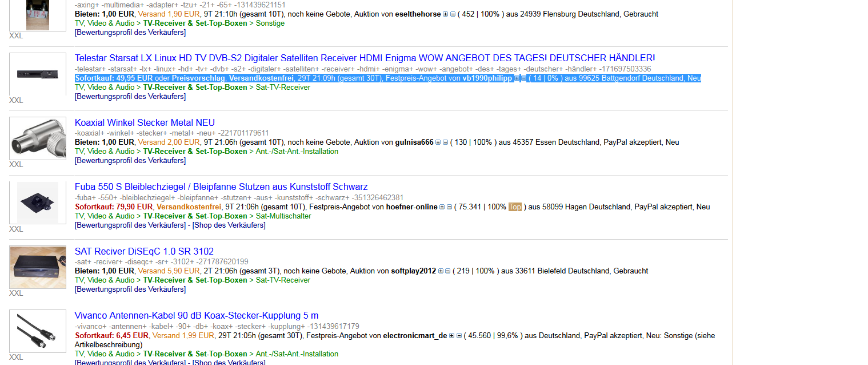Open TV, Video & Audio under Vivanco listing
Image resolution: width=868 pixels, height=365 pixels.
(x=105, y=354)
